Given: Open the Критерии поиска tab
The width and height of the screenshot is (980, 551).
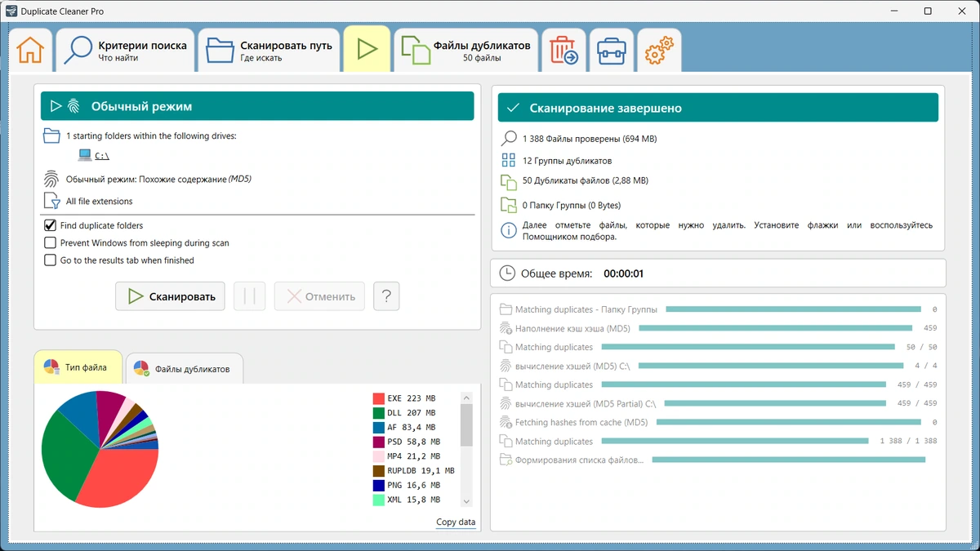Looking at the screenshot, I should [126, 50].
